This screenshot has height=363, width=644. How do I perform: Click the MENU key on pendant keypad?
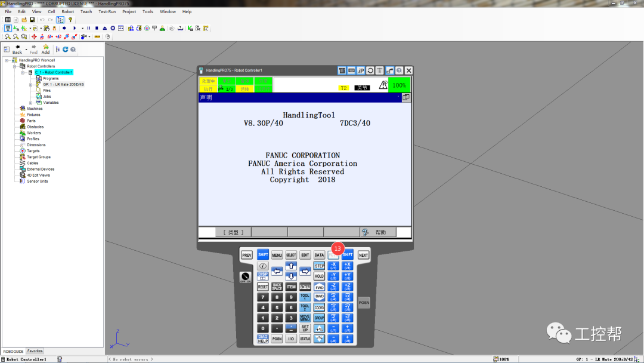[x=277, y=256]
